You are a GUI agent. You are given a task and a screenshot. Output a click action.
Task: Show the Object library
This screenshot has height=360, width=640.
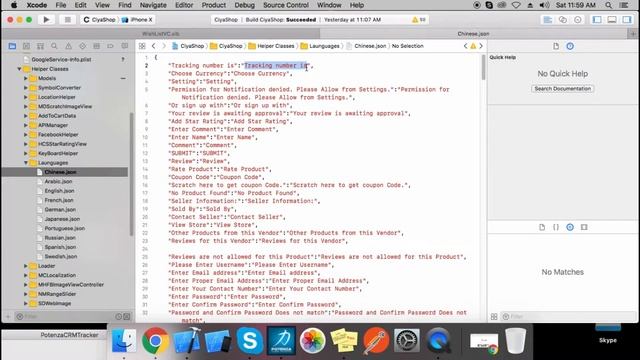pos(570,227)
